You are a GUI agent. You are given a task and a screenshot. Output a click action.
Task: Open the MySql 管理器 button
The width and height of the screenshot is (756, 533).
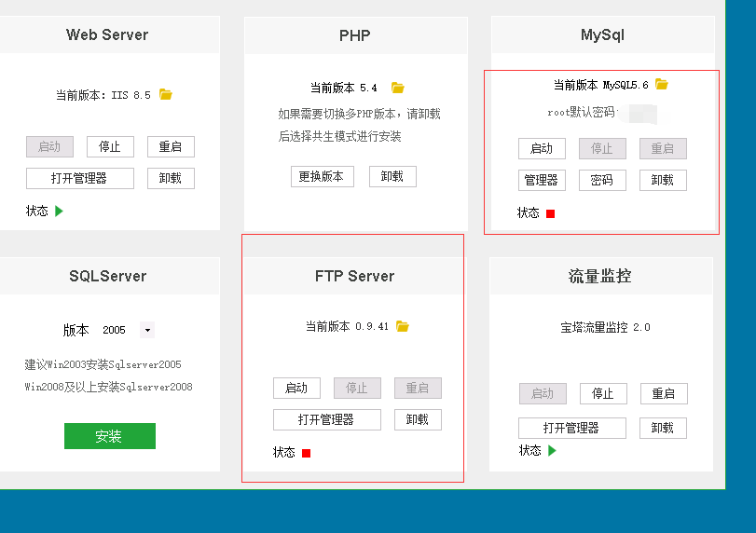tap(542, 180)
